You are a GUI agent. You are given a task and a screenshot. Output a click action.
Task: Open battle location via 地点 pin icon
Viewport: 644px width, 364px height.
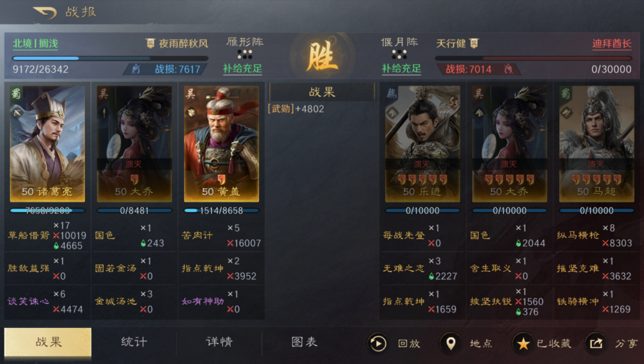pos(451,343)
